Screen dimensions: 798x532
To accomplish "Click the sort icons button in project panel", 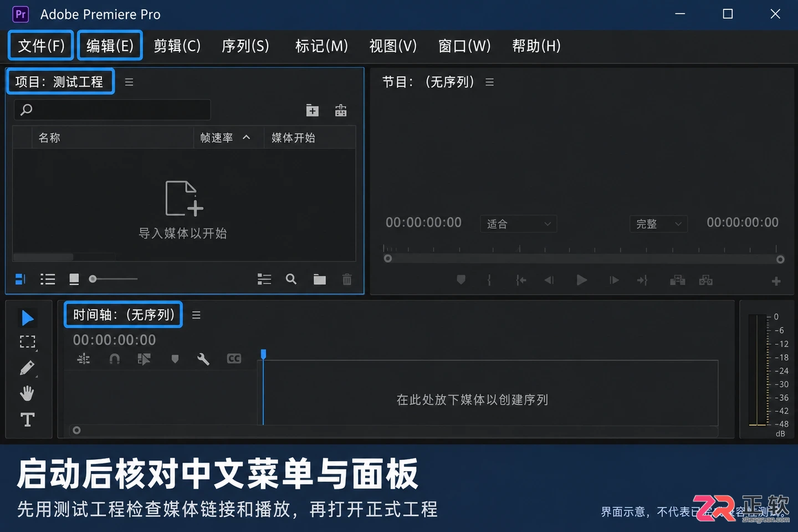I will coord(264,279).
